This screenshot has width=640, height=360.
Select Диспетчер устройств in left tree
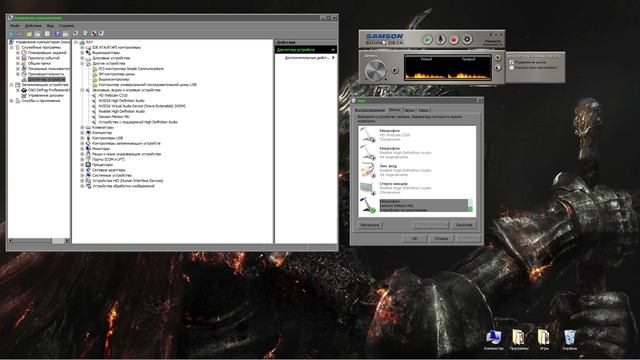[46, 79]
